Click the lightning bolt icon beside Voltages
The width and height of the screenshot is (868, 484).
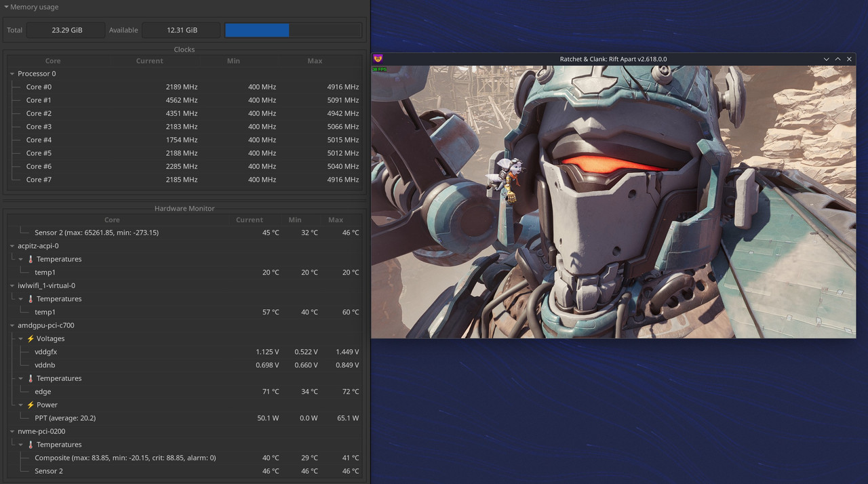pyautogui.click(x=30, y=338)
